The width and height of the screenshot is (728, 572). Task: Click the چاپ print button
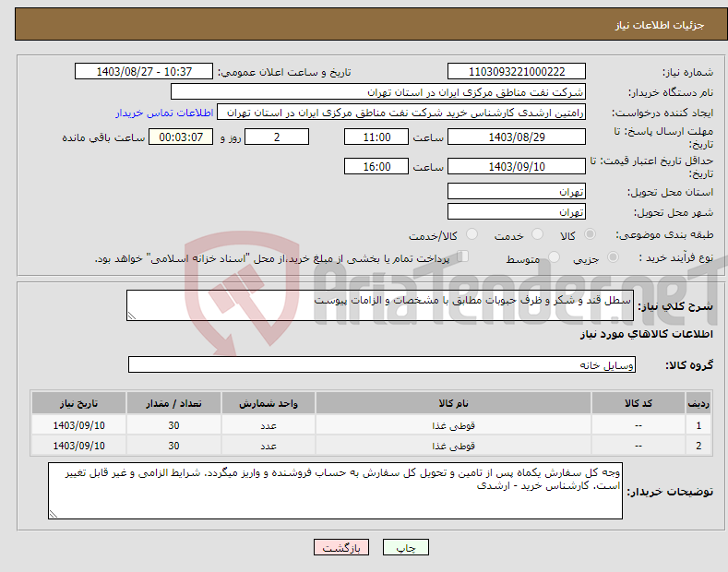pos(405,548)
